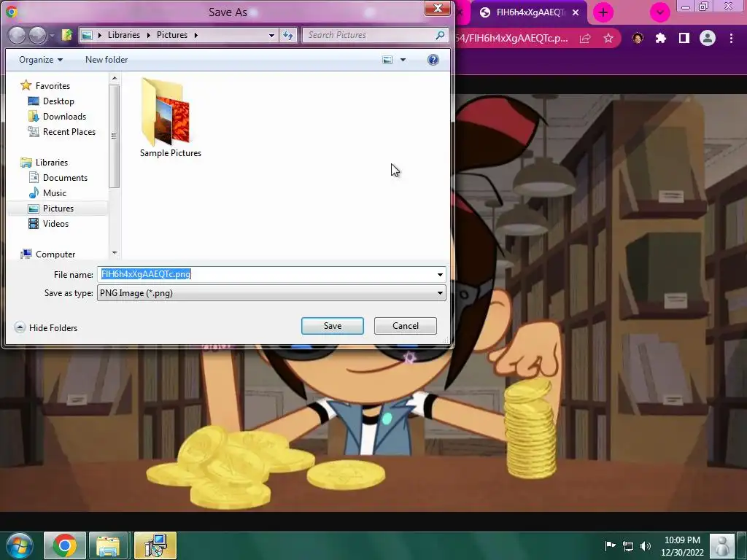
Task: Click the volume speaker icon in tray
Action: coord(646,546)
